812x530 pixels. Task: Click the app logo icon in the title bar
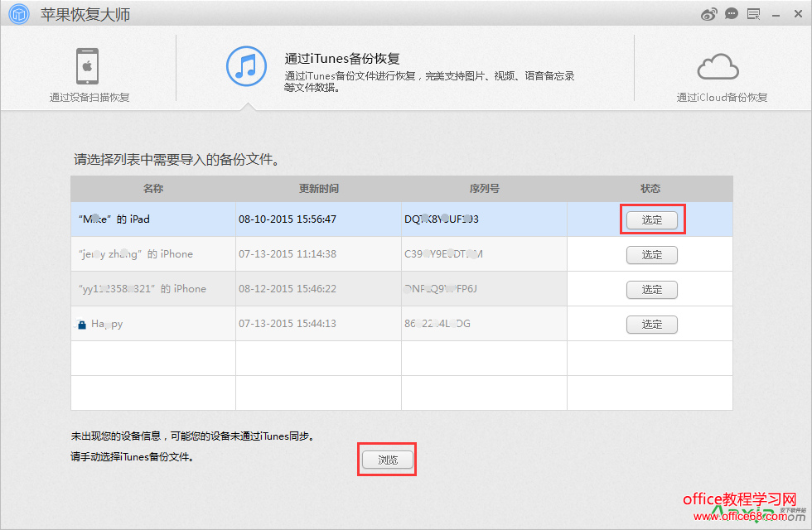point(19,14)
